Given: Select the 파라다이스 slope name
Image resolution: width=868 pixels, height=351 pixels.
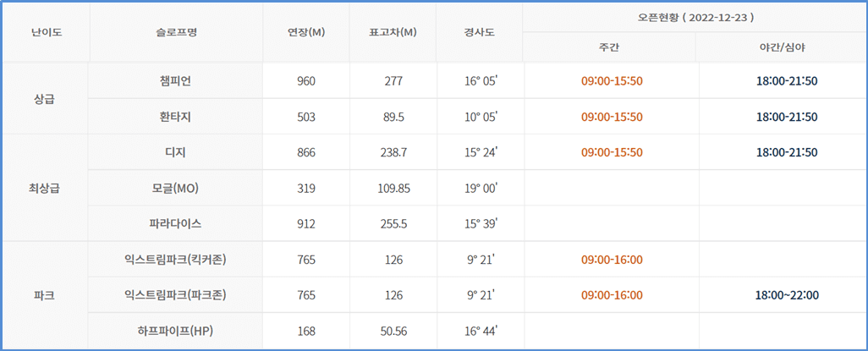Looking at the screenshot, I should click(x=177, y=223).
